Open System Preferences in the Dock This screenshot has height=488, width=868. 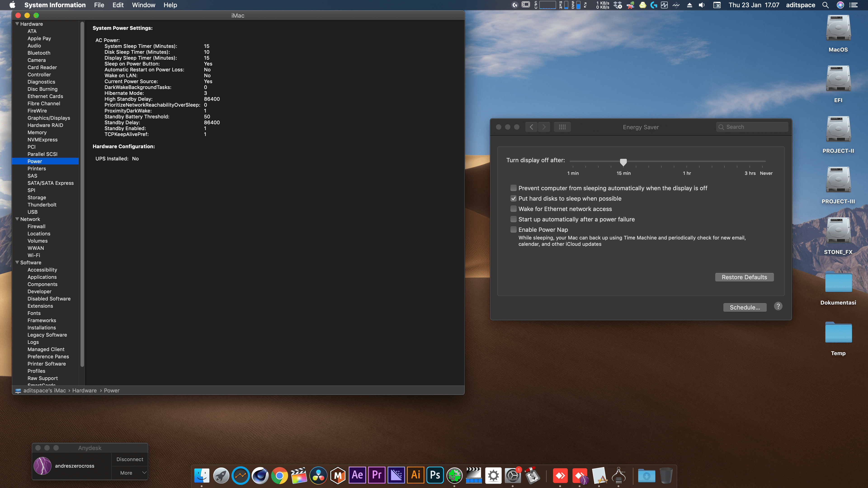pos(512,476)
